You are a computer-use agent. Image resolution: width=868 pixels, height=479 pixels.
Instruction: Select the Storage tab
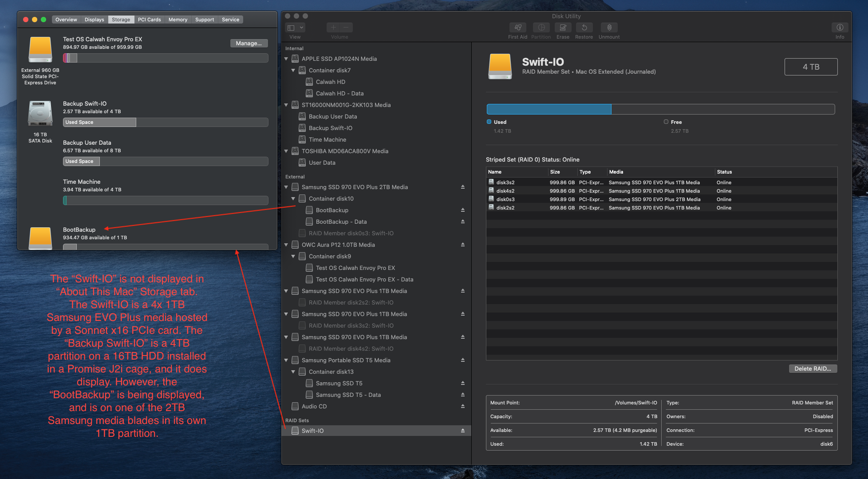pos(121,20)
